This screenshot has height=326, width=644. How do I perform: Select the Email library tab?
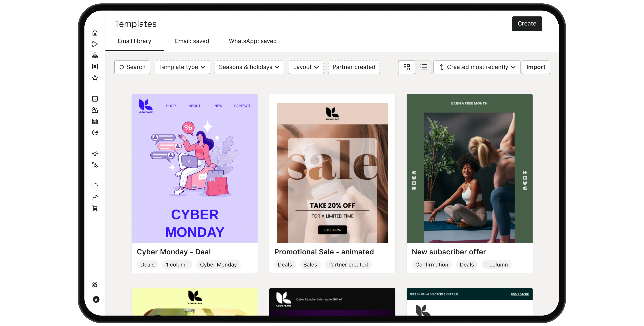click(134, 41)
